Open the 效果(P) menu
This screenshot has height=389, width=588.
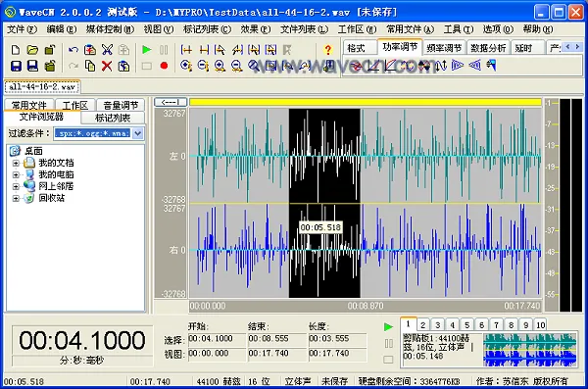[x=256, y=29]
